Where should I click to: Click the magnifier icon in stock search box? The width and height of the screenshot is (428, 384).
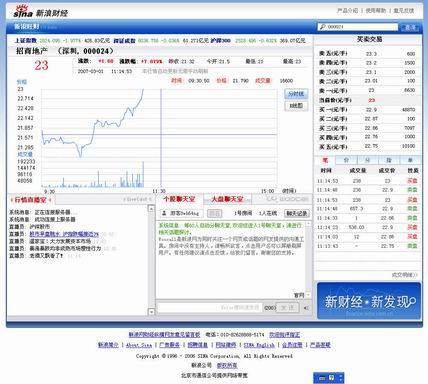coord(322,27)
